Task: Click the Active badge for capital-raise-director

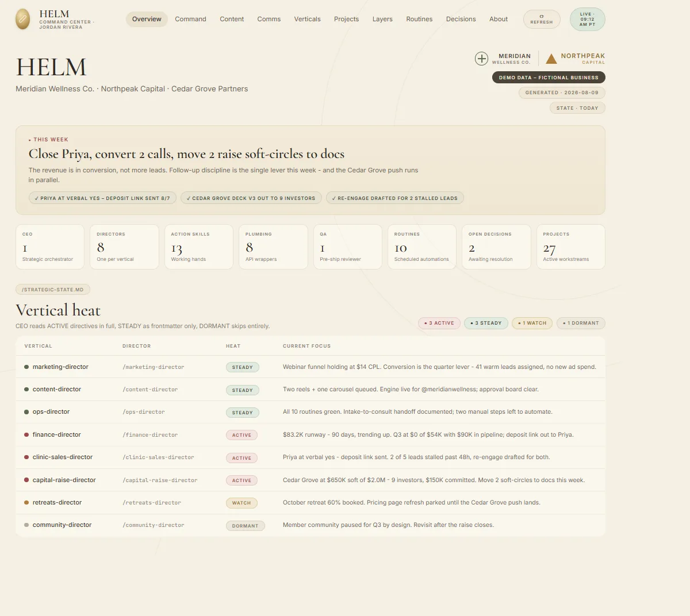Action: click(x=241, y=480)
